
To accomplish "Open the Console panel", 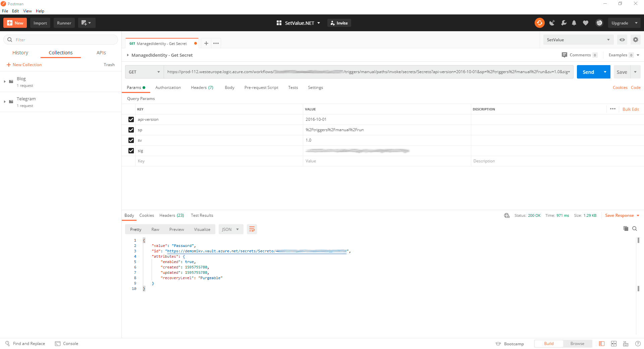I will tap(66, 344).
